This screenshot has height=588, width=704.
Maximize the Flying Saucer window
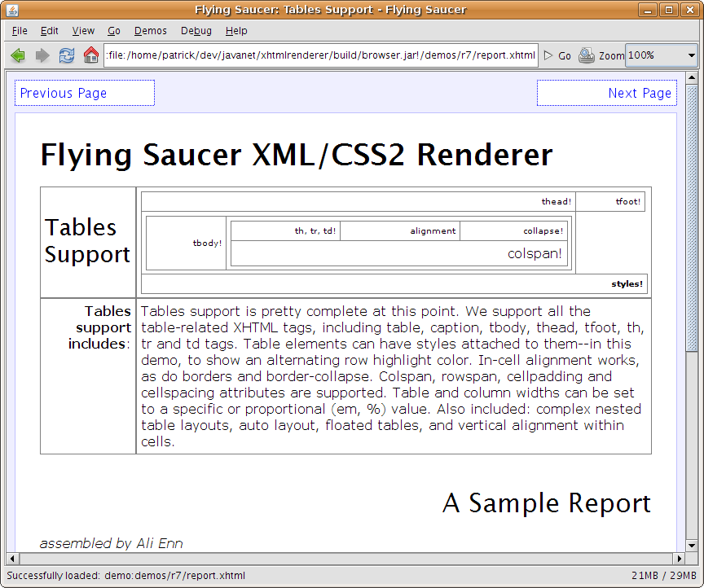(x=668, y=10)
